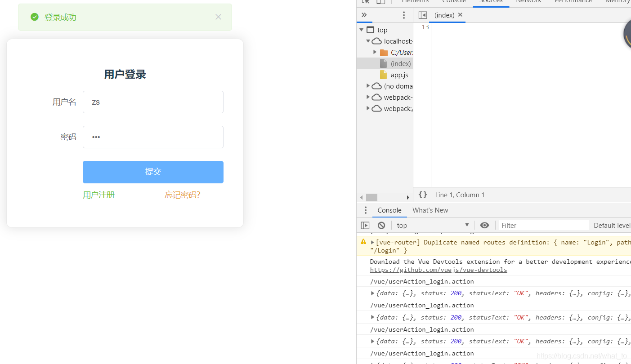Submit the login form with 提交
The width and height of the screenshot is (631, 364).
click(153, 172)
